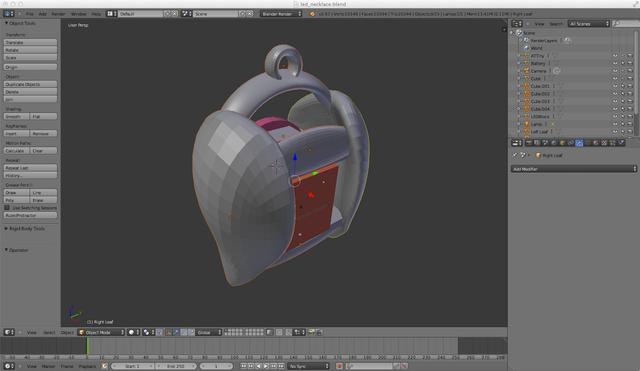Viewport: 640px width, 371px height.
Task: Open the Origin dropdown
Action: [x=30, y=67]
